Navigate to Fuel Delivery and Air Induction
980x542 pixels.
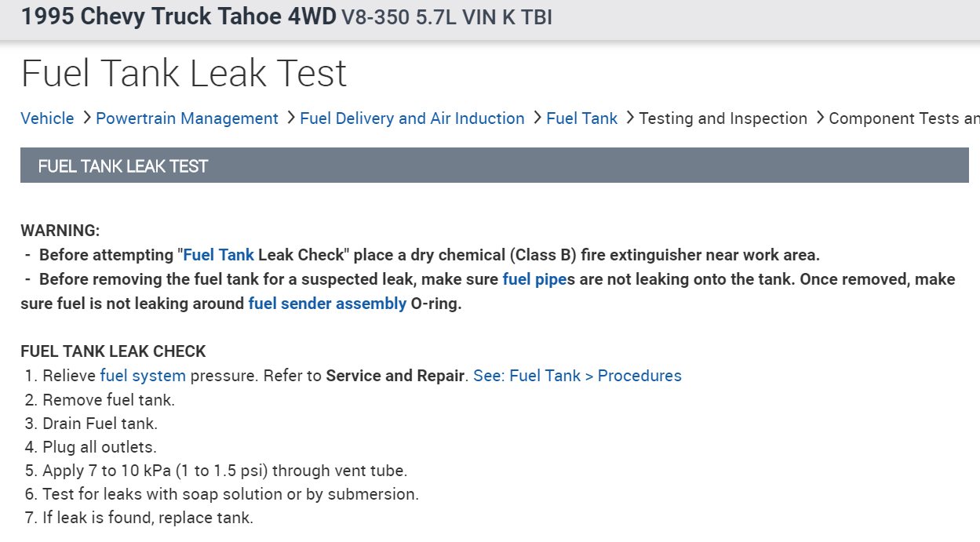point(412,118)
